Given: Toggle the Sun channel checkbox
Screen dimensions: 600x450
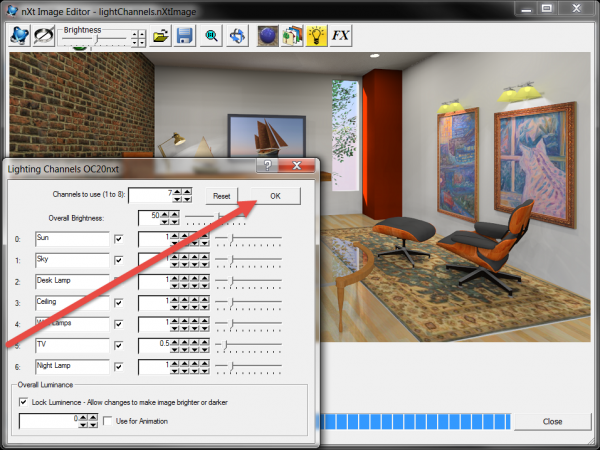Looking at the screenshot, I should [x=119, y=239].
